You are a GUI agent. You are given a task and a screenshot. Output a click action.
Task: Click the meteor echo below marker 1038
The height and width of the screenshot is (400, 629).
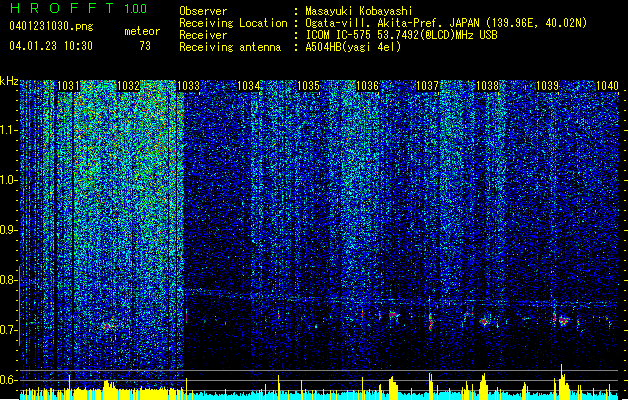point(484,321)
